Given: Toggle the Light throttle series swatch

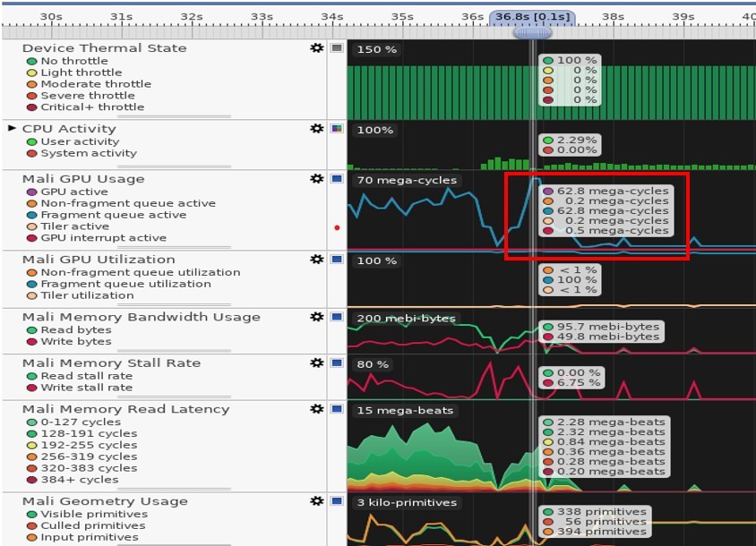Looking at the screenshot, I should [32, 73].
